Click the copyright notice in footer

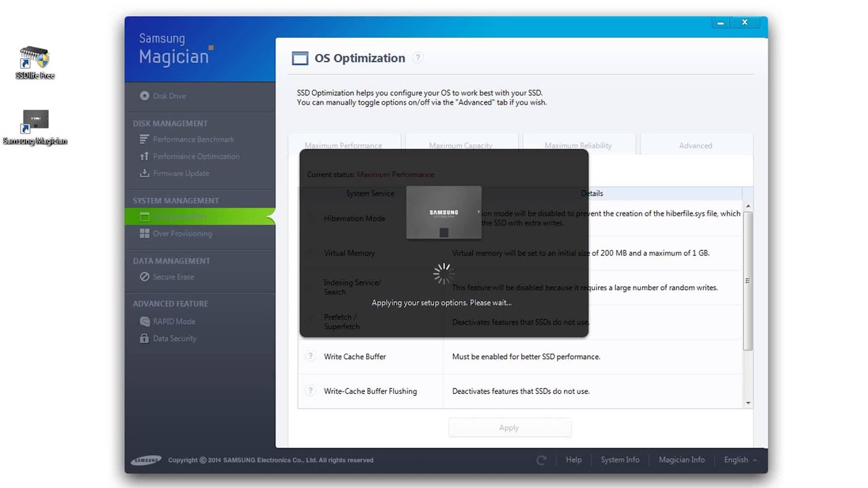click(271, 460)
